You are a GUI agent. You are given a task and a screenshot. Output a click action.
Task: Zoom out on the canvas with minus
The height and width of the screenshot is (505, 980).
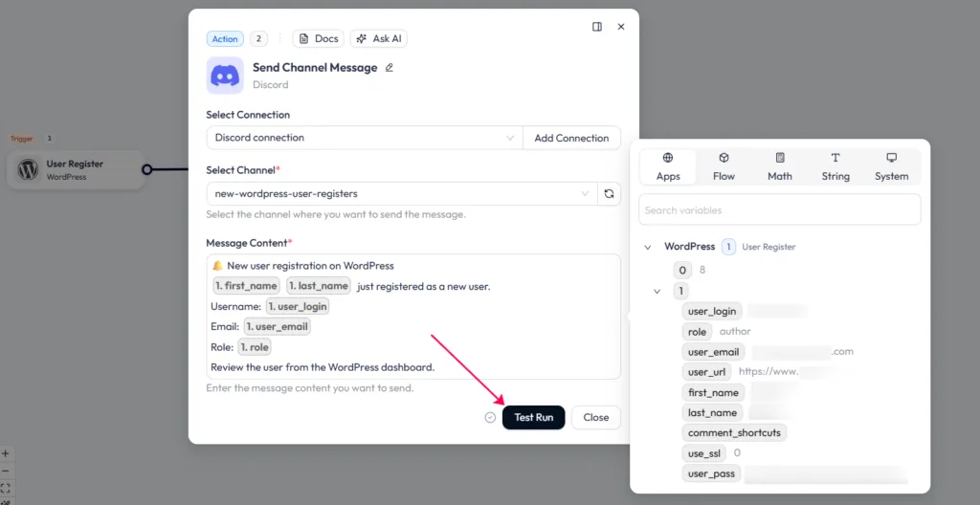point(5,471)
